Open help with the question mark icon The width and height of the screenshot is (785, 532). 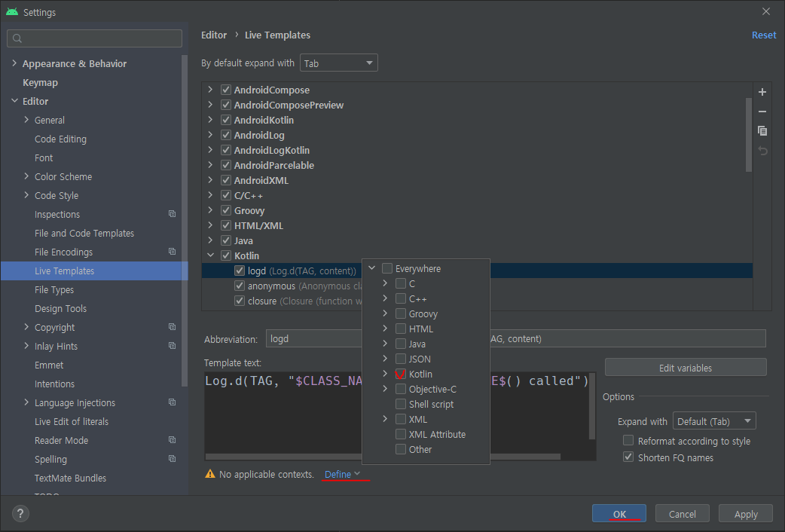click(20, 513)
